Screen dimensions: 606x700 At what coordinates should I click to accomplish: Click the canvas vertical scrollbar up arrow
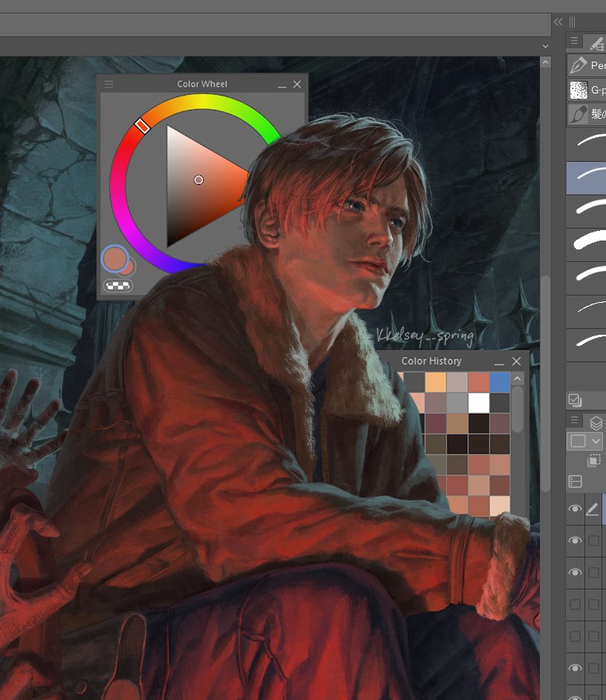(545, 62)
